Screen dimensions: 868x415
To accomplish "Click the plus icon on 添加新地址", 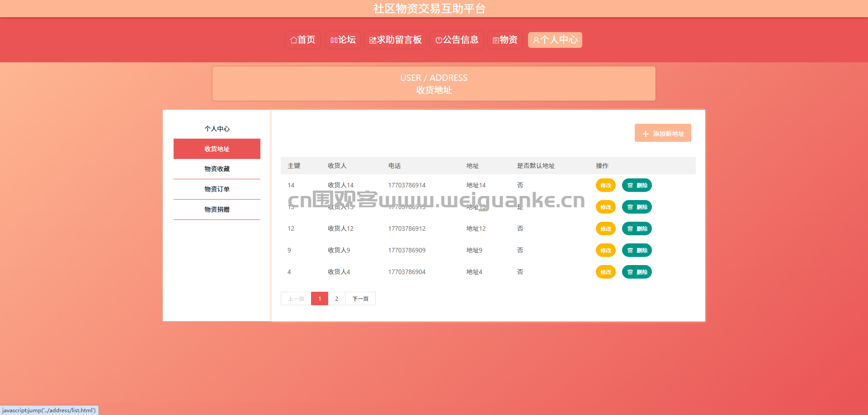I will pyautogui.click(x=646, y=134).
